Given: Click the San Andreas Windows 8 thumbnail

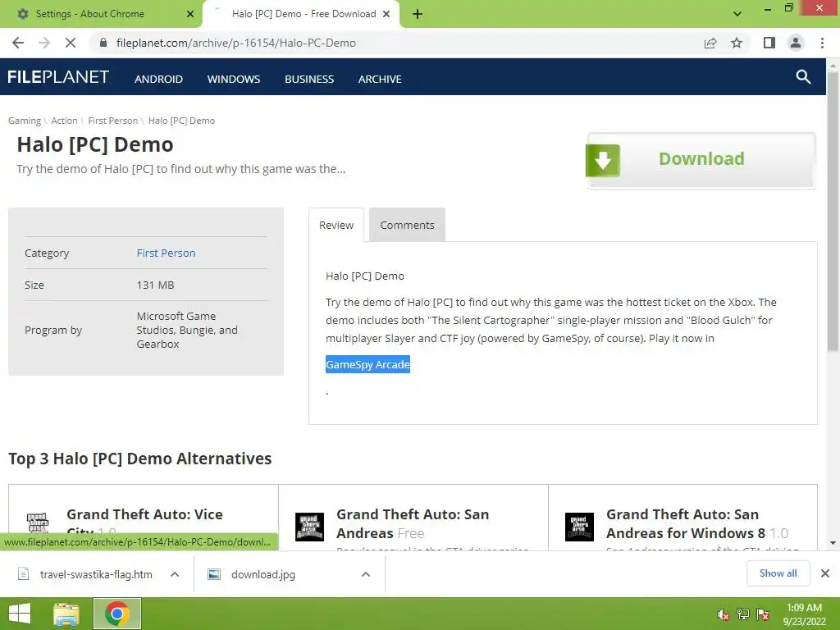Looking at the screenshot, I should (580, 527).
